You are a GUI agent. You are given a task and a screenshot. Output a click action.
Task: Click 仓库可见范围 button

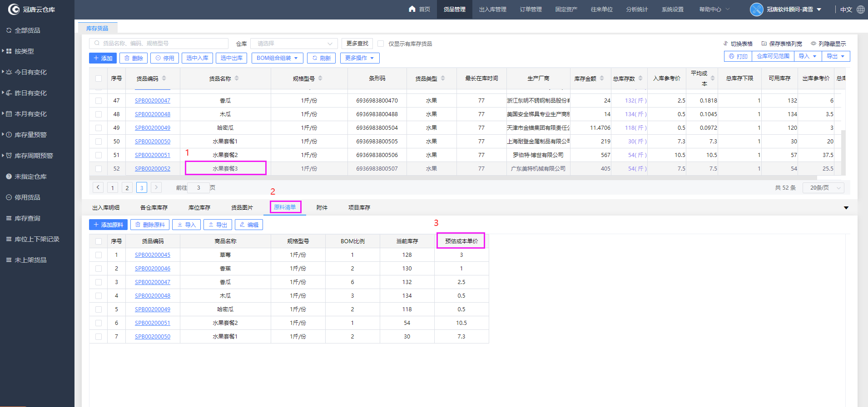(x=773, y=56)
